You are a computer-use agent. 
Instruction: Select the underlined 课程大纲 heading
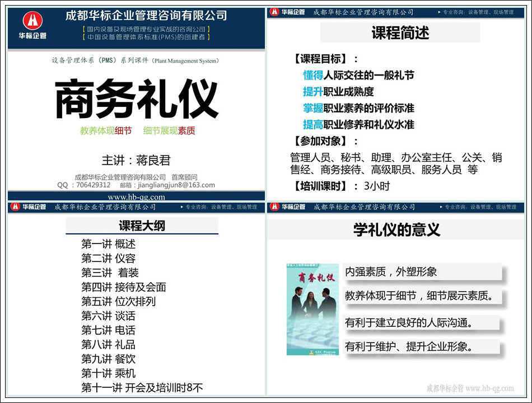(x=142, y=226)
